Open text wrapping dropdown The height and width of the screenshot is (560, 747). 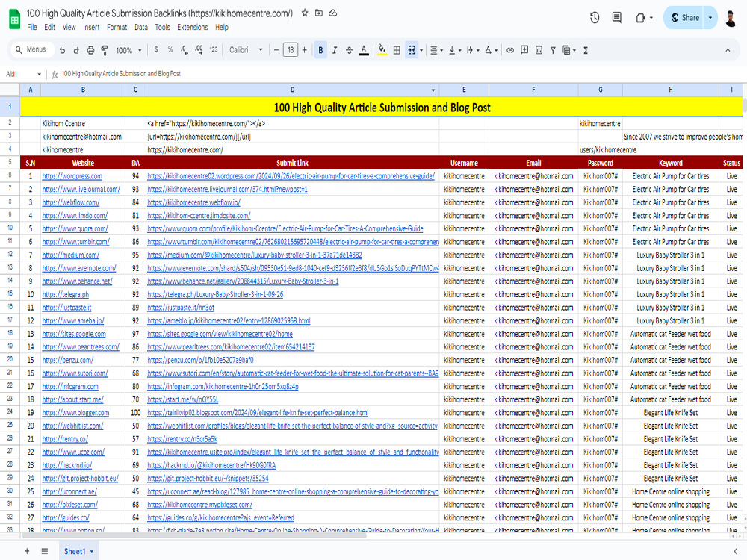(473, 50)
